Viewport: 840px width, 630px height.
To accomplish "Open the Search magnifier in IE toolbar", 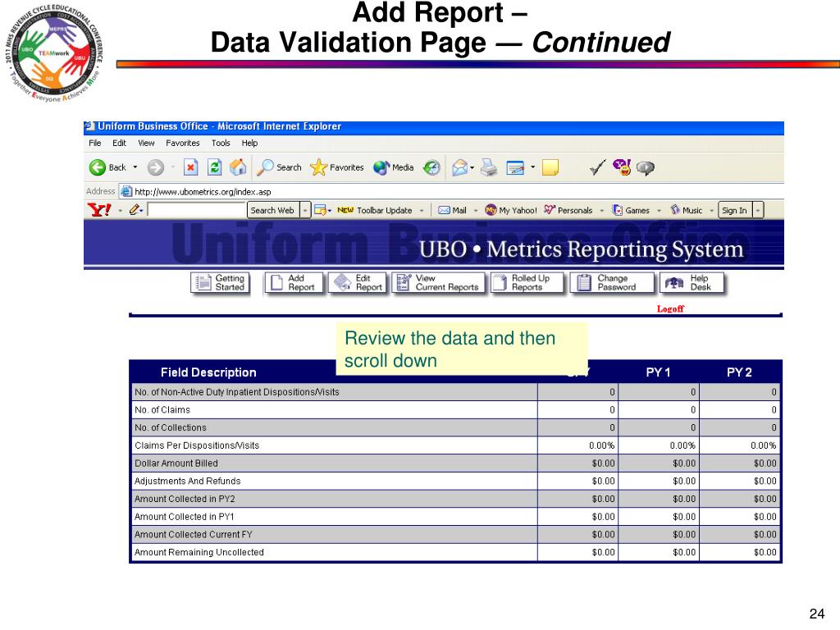I will coord(279,167).
